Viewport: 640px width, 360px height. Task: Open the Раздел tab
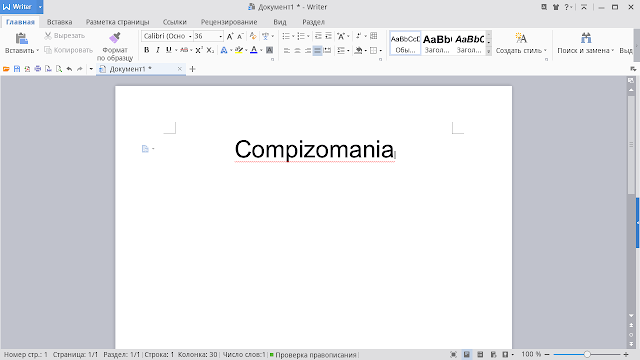pyautogui.click(x=313, y=22)
